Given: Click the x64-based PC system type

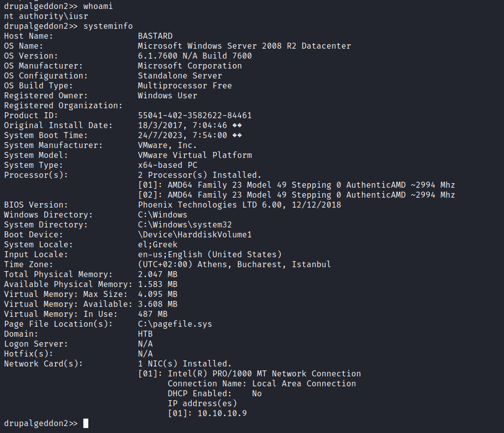Looking at the screenshot, I should [x=167, y=165].
